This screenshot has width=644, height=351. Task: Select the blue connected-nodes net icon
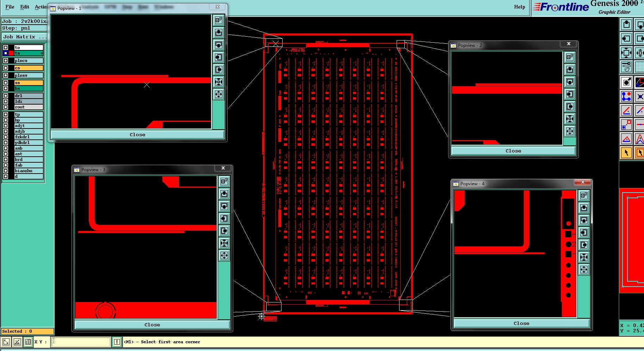626,96
